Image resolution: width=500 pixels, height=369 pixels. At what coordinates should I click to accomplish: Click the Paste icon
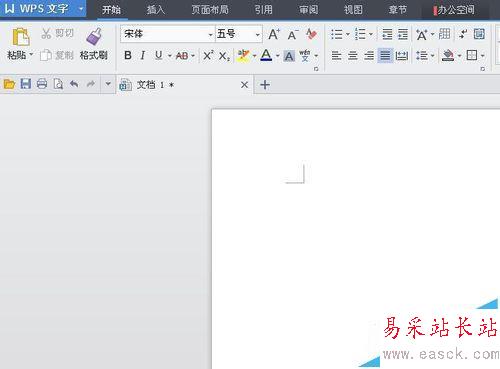tap(21, 37)
